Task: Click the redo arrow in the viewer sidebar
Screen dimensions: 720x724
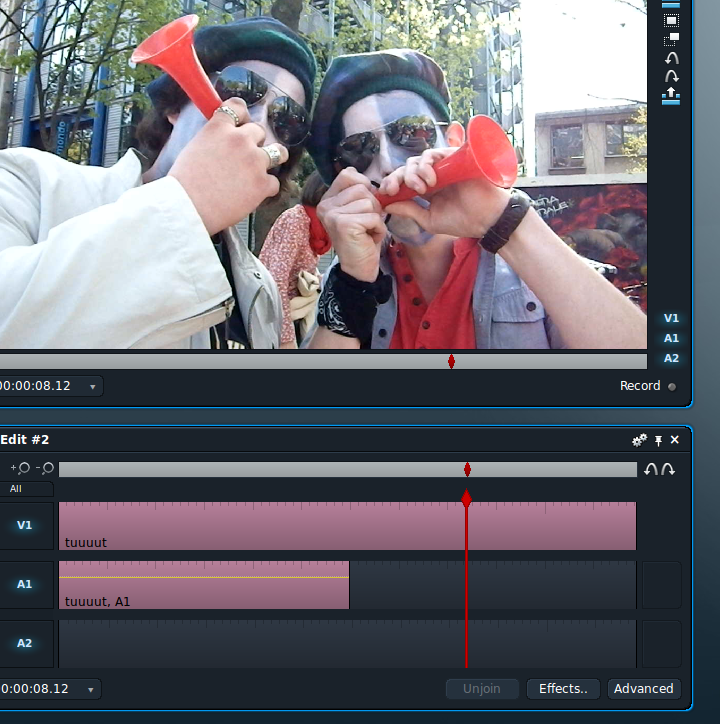Action: tap(672, 76)
